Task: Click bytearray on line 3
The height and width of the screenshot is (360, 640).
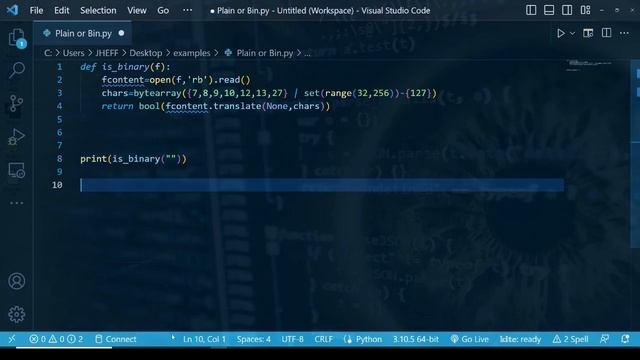Action: tap(157, 93)
